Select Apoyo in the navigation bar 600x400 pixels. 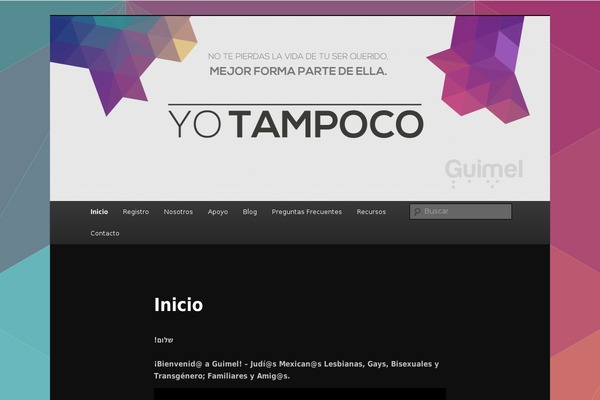coord(218,212)
